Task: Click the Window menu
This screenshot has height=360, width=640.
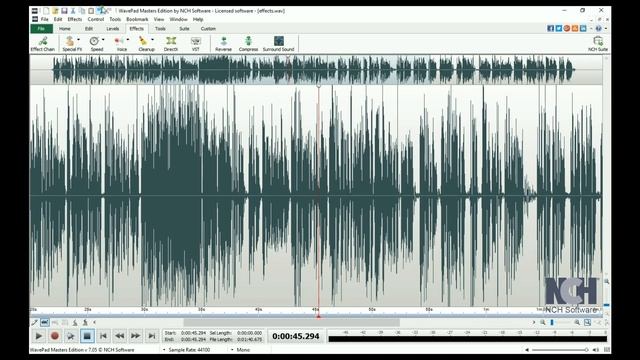Action: [178, 19]
